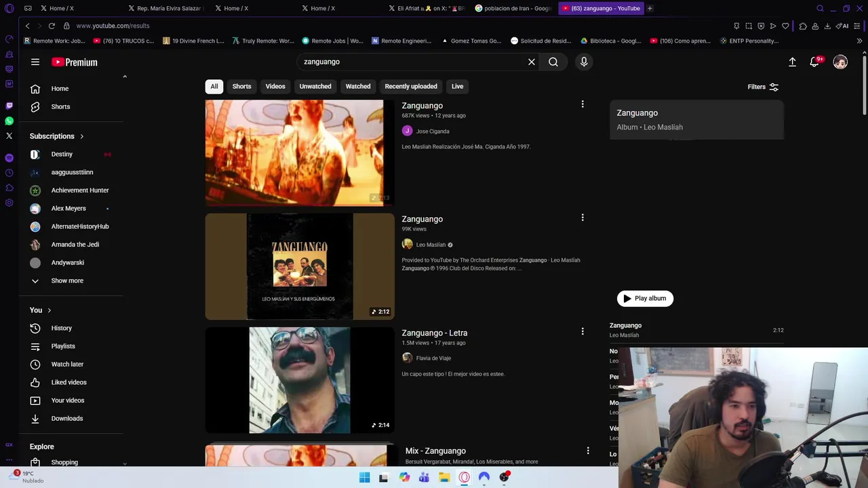Screen dimensions: 868x488
Task: Select the Videos filter chip
Action: 275,86
